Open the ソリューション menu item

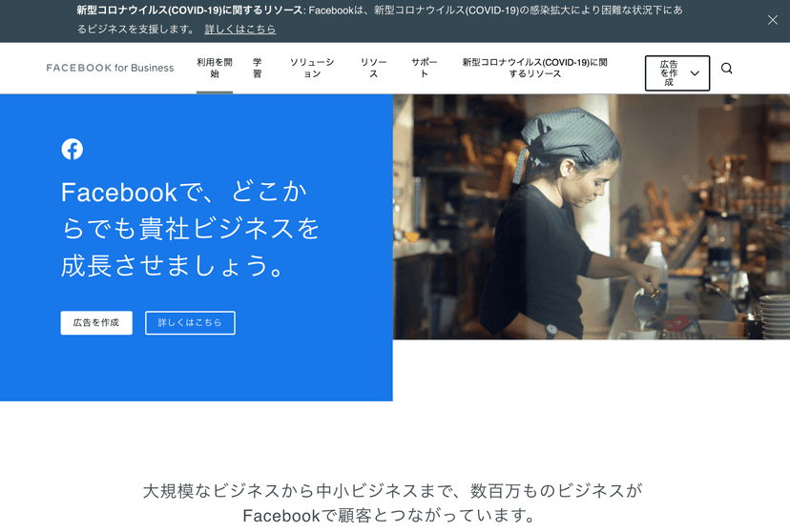click(x=312, y=68)
